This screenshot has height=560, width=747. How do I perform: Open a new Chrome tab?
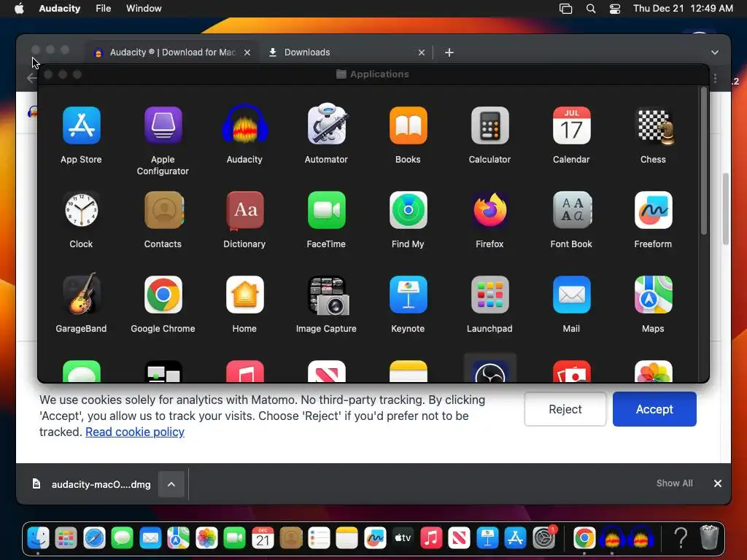click(449, 52)
